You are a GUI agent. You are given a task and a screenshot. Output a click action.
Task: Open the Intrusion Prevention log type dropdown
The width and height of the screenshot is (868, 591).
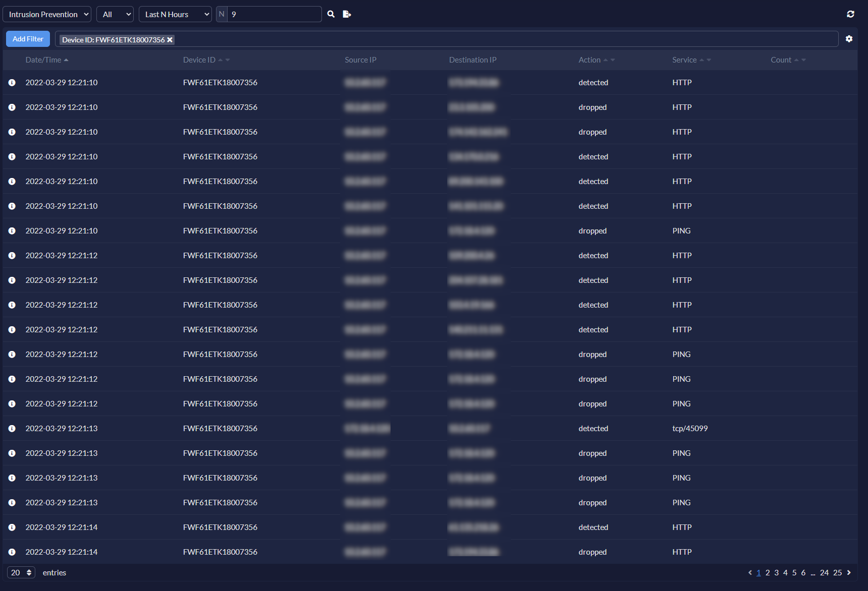tap(47, 14)
